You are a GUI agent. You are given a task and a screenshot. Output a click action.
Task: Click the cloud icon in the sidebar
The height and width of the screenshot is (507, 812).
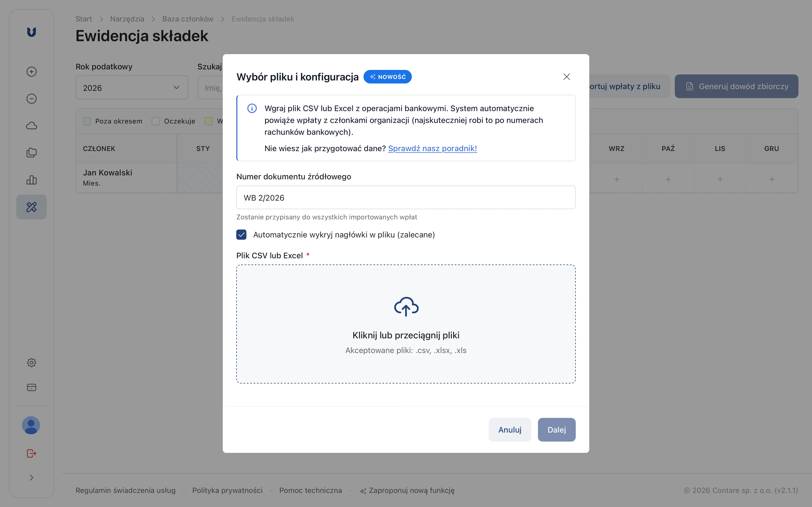31,125
